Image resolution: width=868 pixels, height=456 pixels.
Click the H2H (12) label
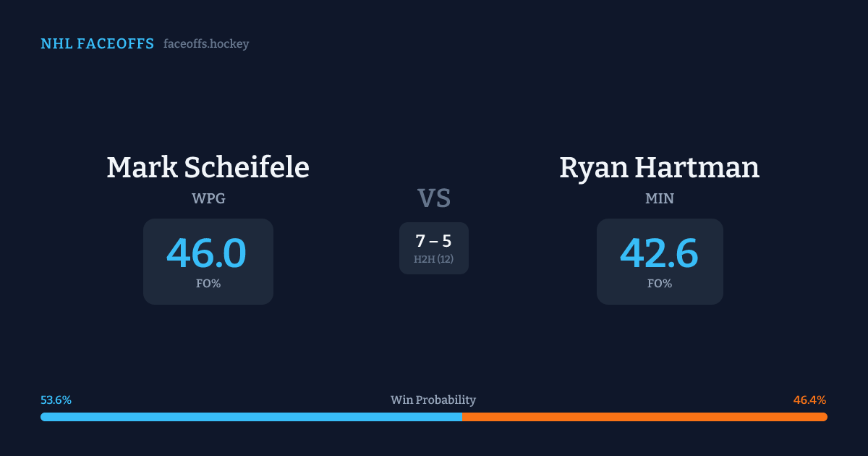[x=434, y=259]
